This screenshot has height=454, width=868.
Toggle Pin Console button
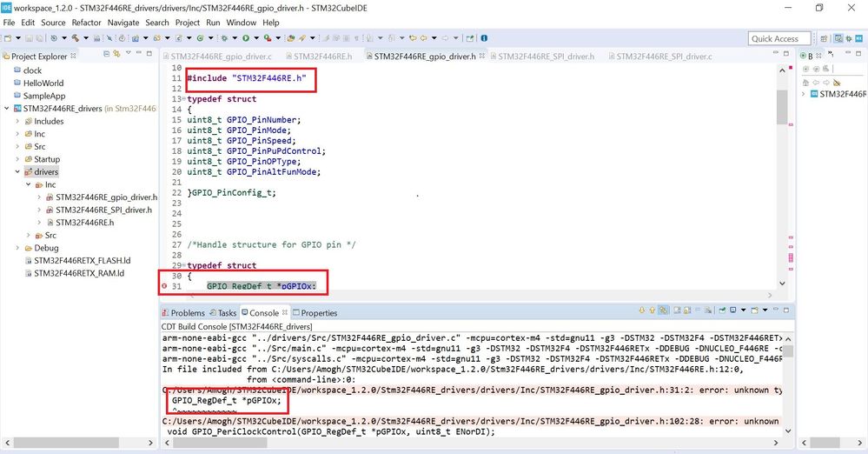pyautogui.click(x=722, y=310)
